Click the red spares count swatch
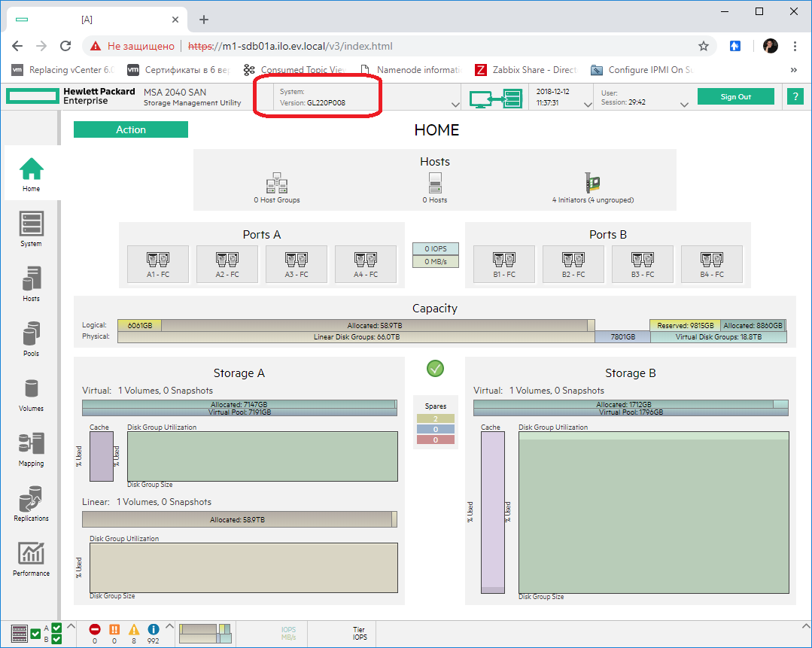812x648 pixels. 436,440
